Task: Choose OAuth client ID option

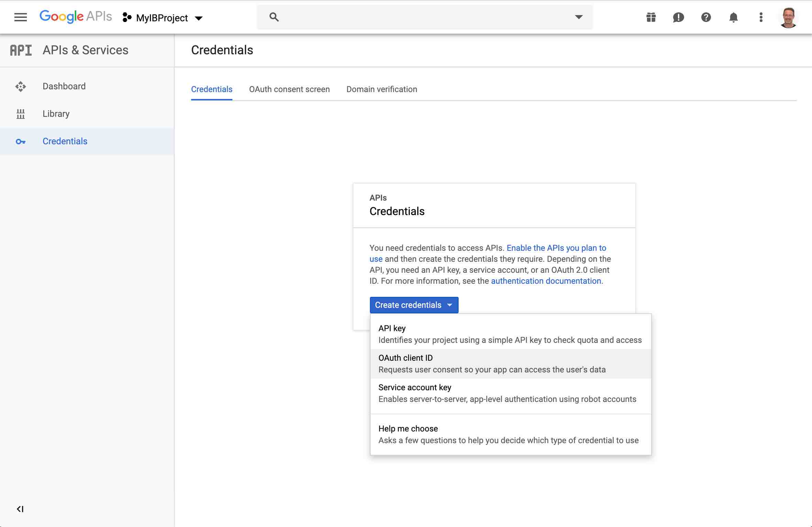Action: pyautogui.click(x=511, y=364)
